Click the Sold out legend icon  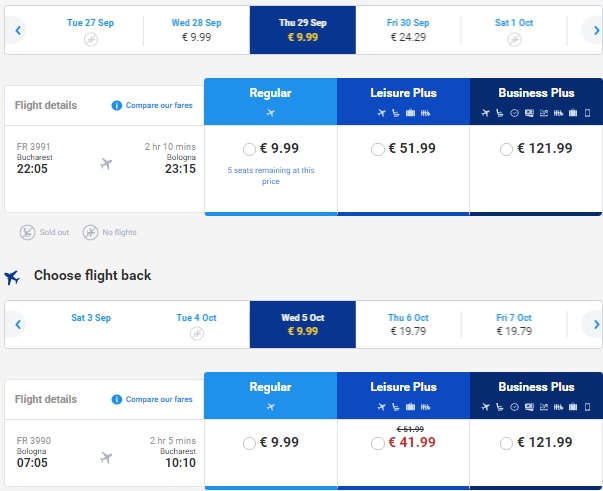27,232
